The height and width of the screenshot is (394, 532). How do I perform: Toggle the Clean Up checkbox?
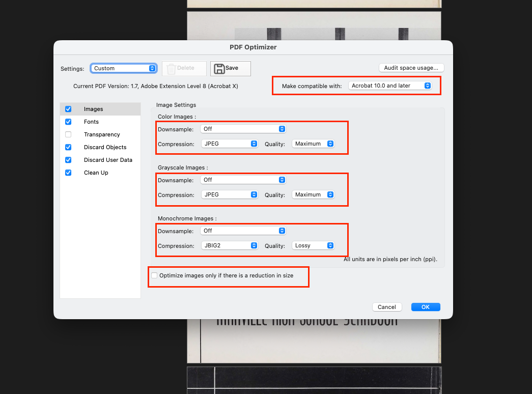(x=68, y=173)
